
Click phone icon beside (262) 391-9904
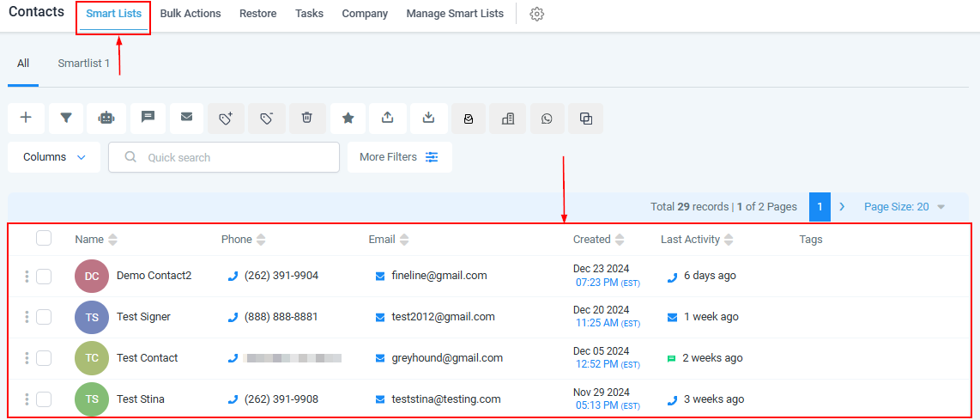[x=233, y=277]
